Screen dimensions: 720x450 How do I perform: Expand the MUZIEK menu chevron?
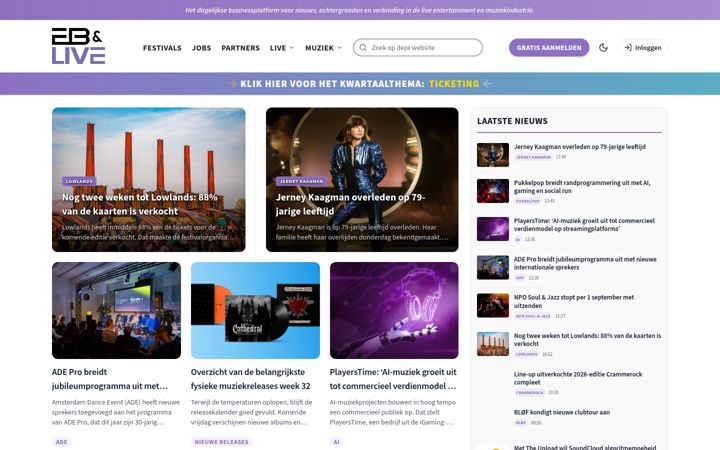pos(339,47)
